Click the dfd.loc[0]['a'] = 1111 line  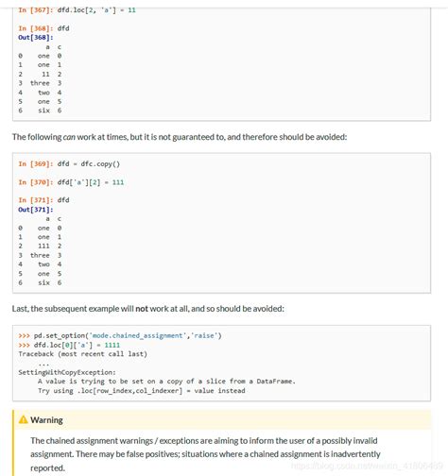69,345
